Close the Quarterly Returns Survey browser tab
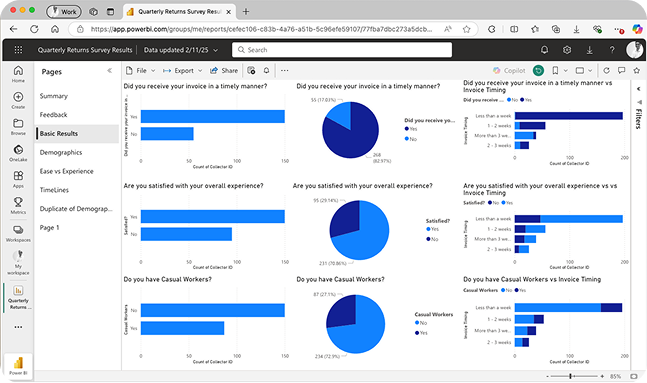The width and height of the screenshot is (647, 383). [228, 12]
